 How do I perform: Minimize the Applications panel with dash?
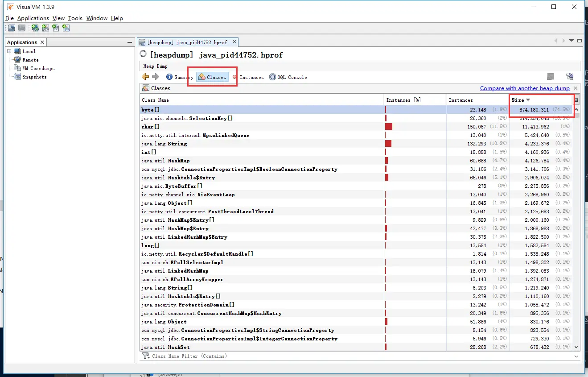pos(130,42)
